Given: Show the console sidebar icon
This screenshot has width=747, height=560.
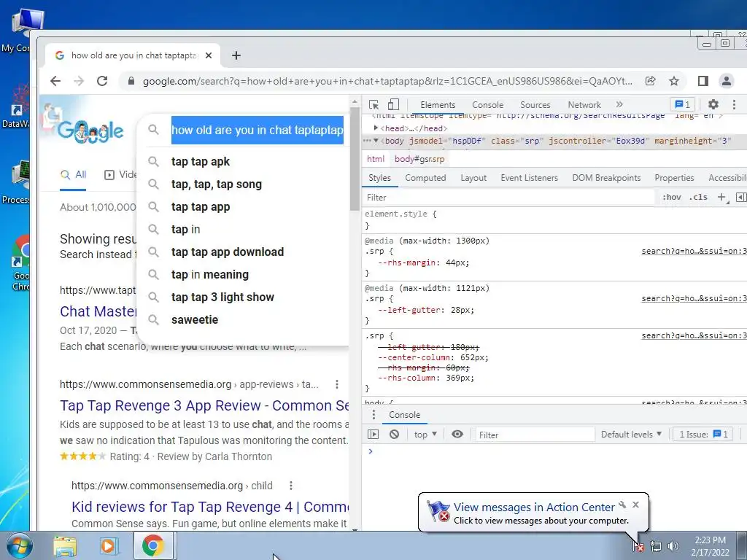Looking at the screenshot, I should [373, 435].
